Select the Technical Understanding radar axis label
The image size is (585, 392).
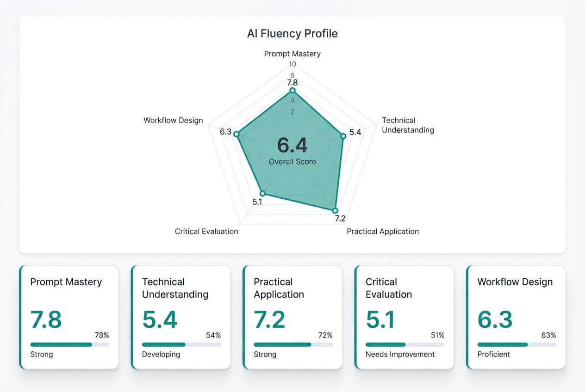coord(408,125)
